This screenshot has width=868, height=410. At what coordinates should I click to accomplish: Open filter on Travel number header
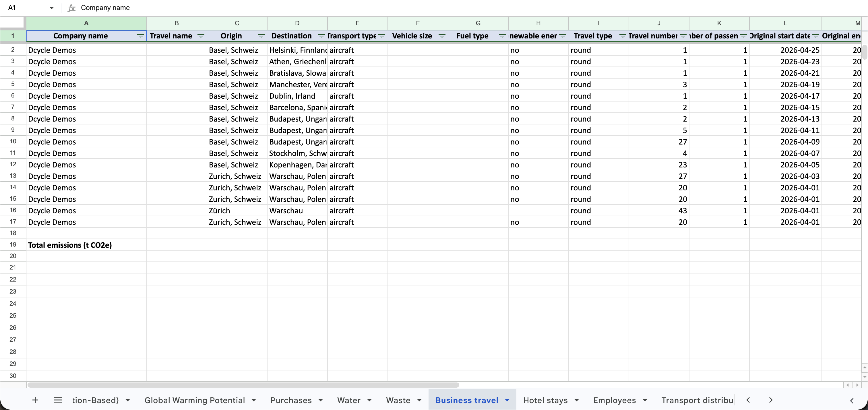click(683, 36)
